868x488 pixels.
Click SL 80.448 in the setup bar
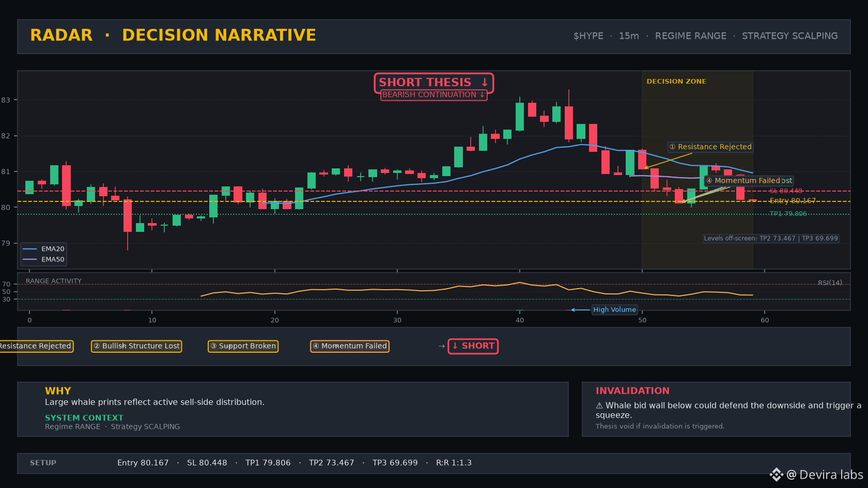point(207,463)
